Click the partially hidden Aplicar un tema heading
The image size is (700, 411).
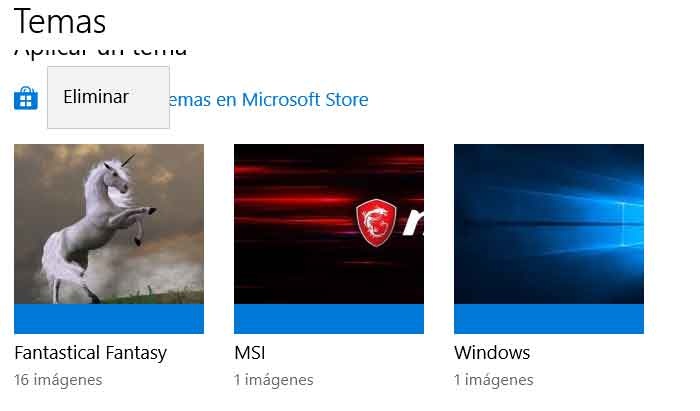click(100, 51)
